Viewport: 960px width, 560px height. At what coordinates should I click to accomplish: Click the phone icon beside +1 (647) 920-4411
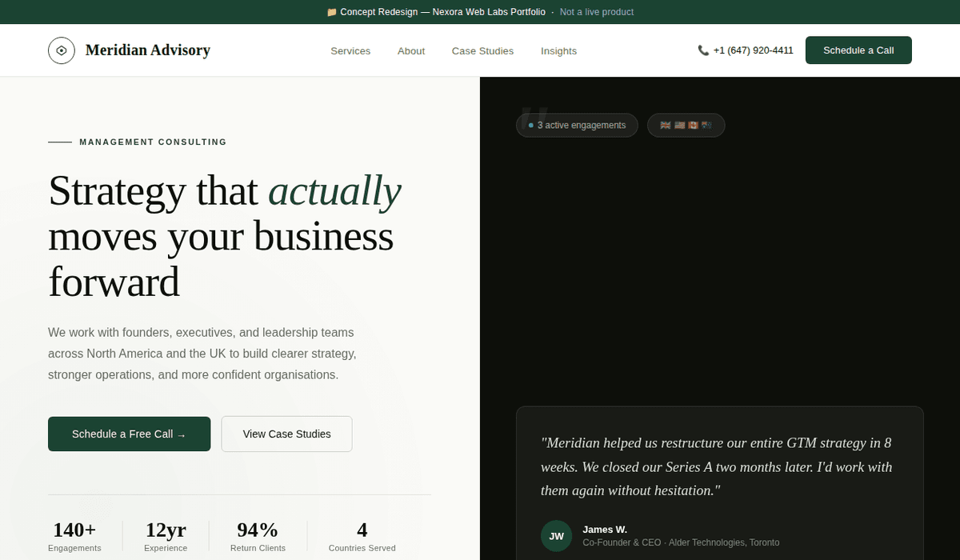(703, 50)
